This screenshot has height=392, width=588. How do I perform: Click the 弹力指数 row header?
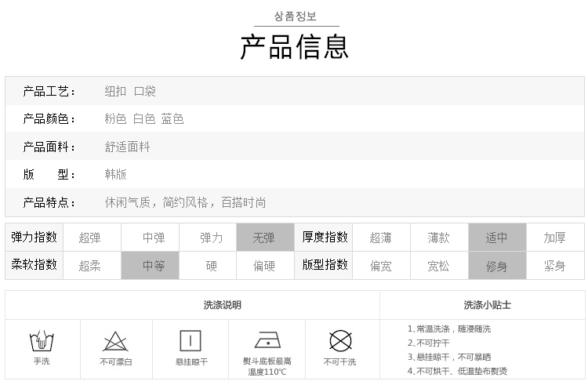click(34, 237)
